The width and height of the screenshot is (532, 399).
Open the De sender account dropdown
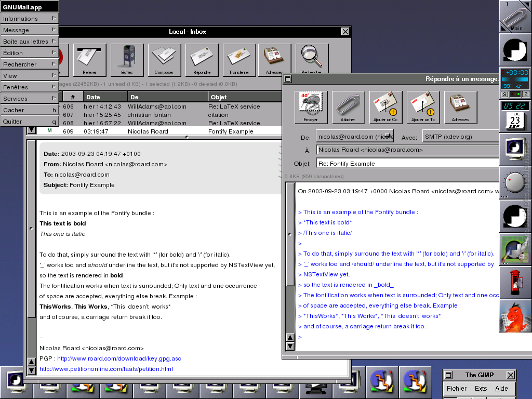click(355, 137)
